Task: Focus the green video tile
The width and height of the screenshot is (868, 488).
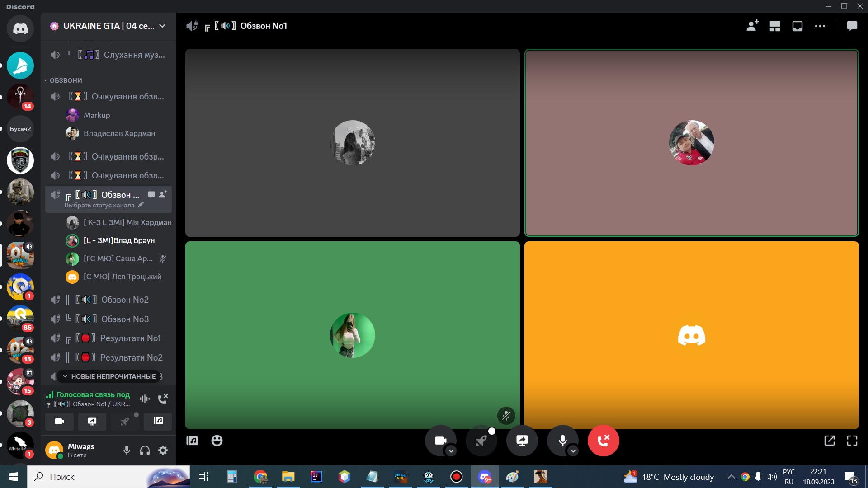Action: 353,335
